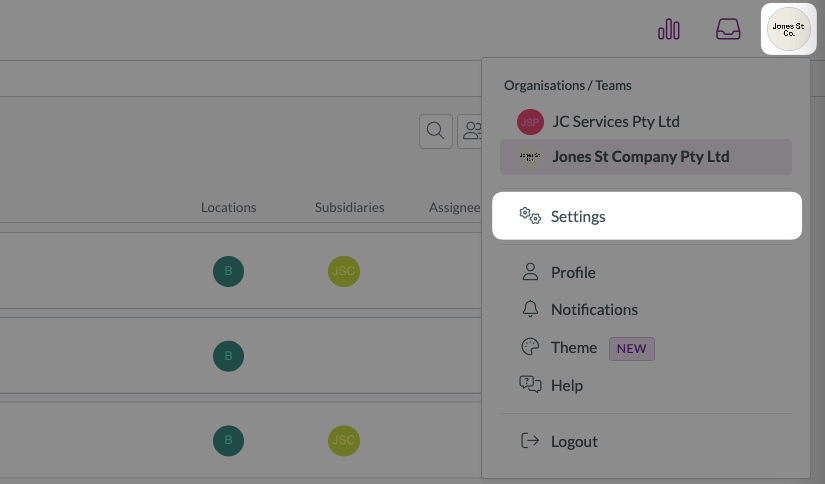Click the first row's B location badge
This screenshot has height=484, width=825.
coord(228,271)
